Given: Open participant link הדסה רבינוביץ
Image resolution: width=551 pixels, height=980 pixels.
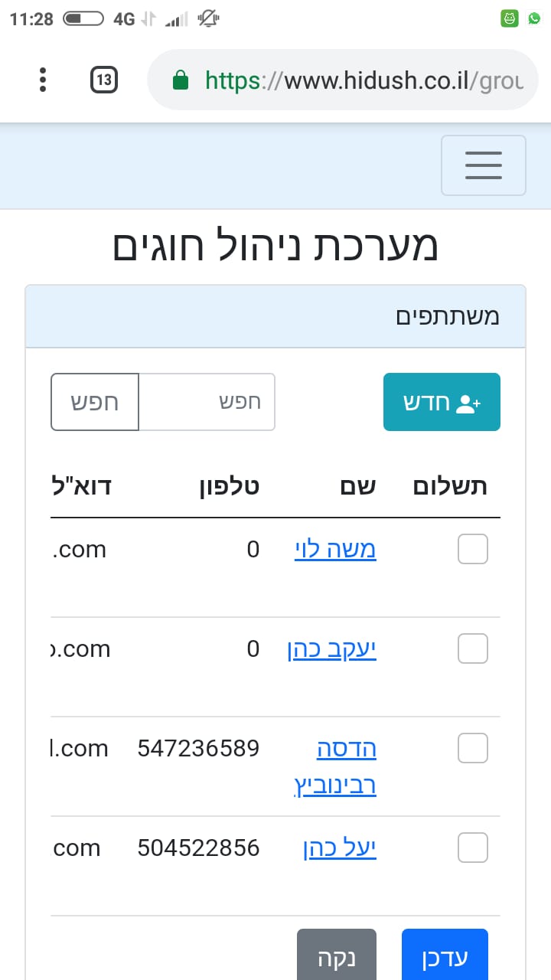Looking at the screenshot, I should (346, 766).
